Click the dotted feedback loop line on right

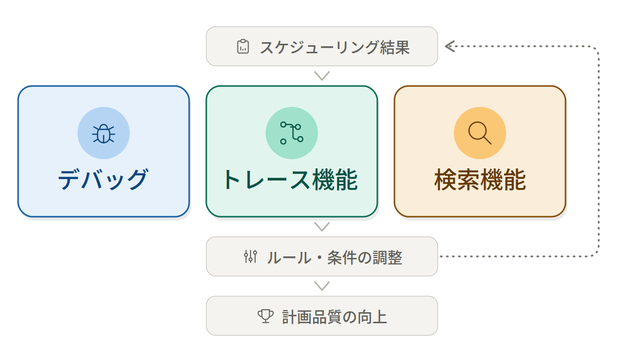[599, 151]
